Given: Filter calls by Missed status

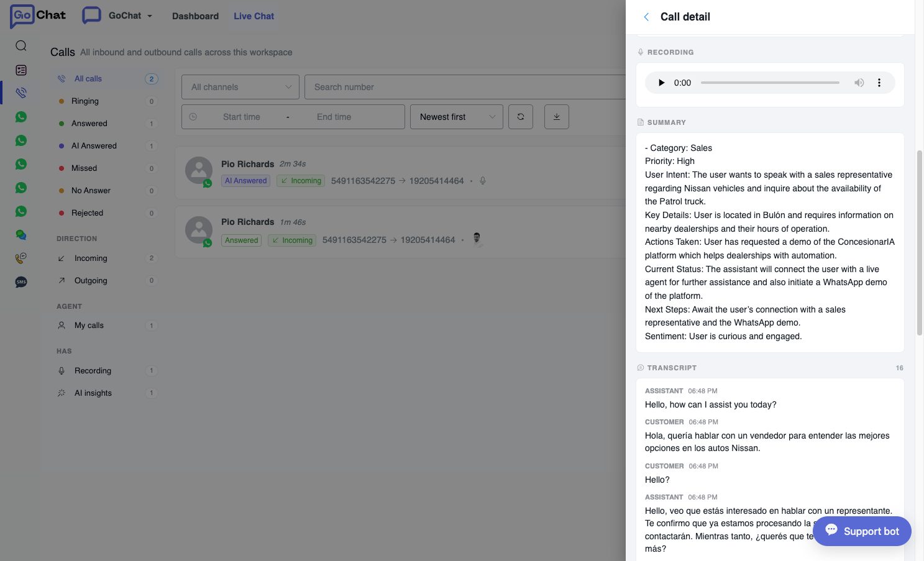Looking at the screenshot, I should [107, 168].
